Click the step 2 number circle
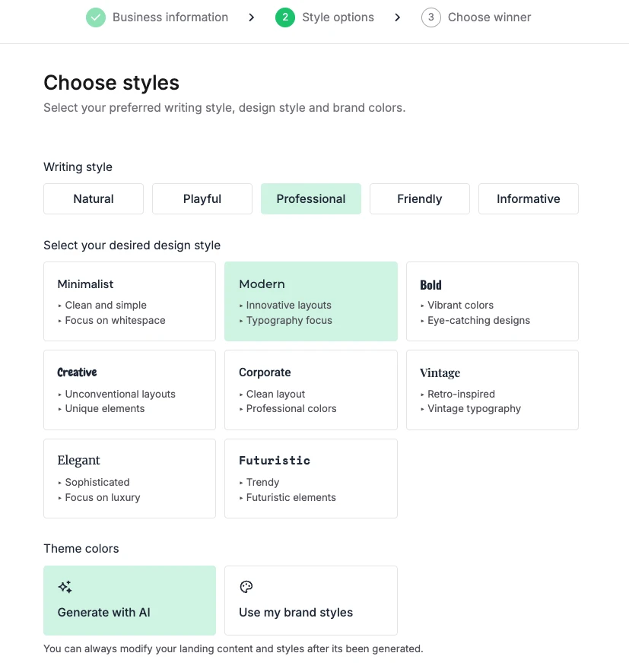 [285, 17]
